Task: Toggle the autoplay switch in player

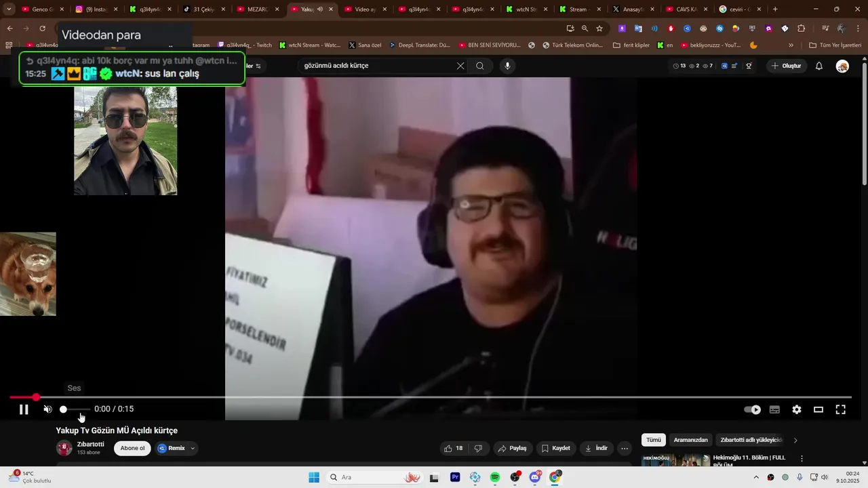Action: [x=752, y=409]
